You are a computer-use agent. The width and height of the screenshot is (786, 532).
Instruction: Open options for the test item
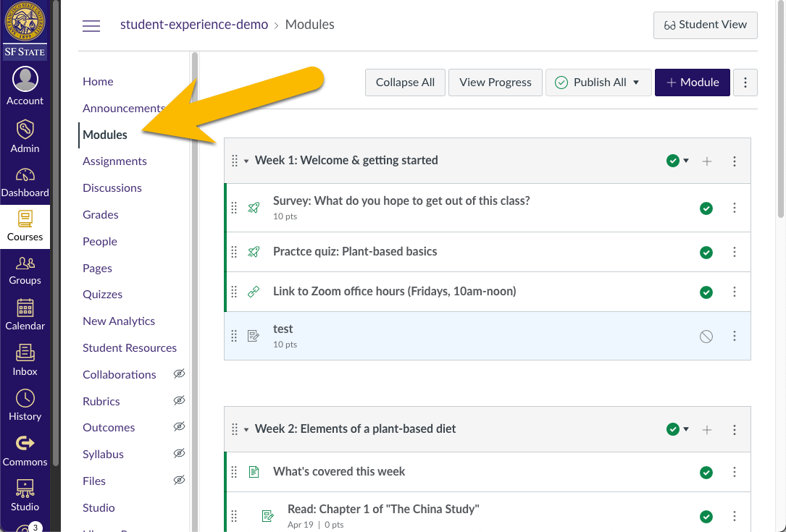735,336
